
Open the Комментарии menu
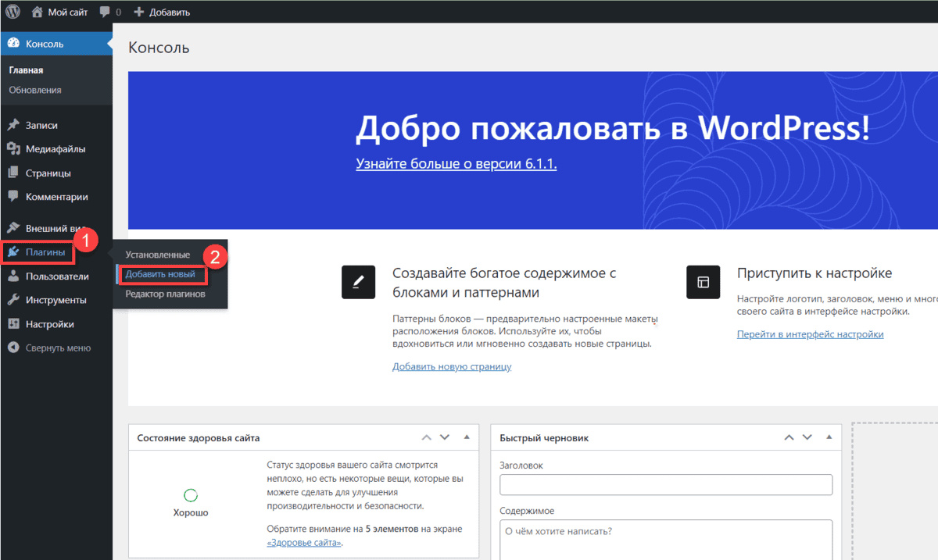point(56,197)
